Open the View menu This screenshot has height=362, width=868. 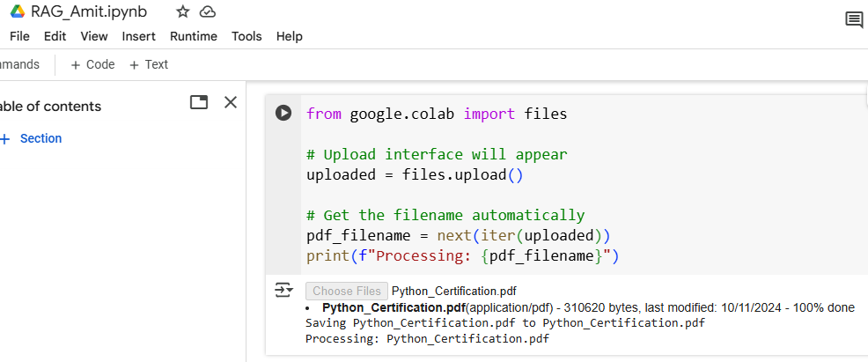point(94,36)
